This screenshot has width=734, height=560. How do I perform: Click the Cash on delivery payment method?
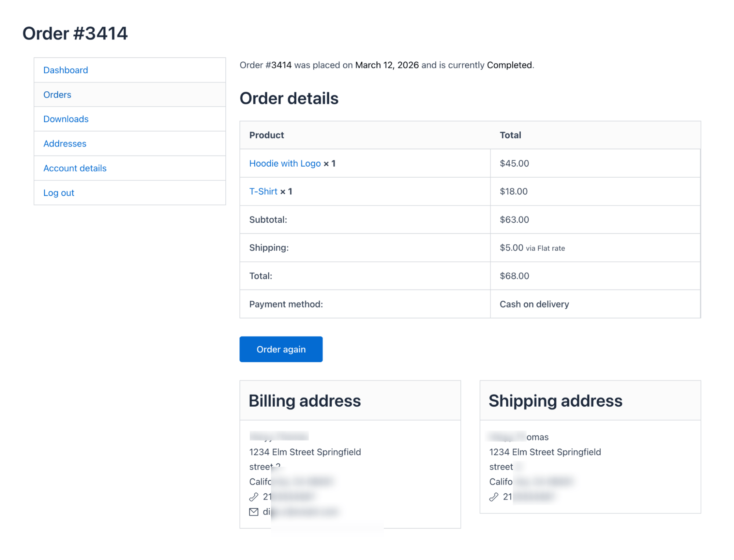534,304
